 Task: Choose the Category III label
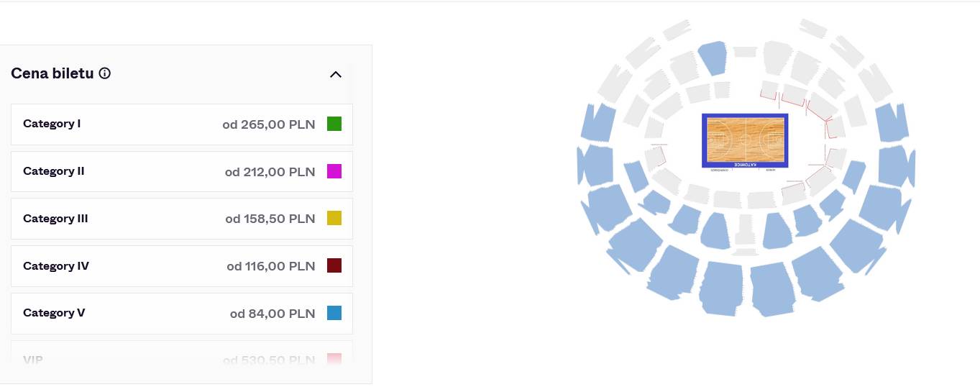[55, 219]
